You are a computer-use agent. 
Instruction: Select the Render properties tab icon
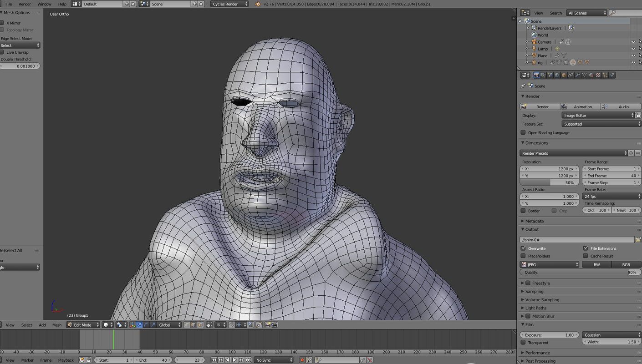[x=536, y=75]
